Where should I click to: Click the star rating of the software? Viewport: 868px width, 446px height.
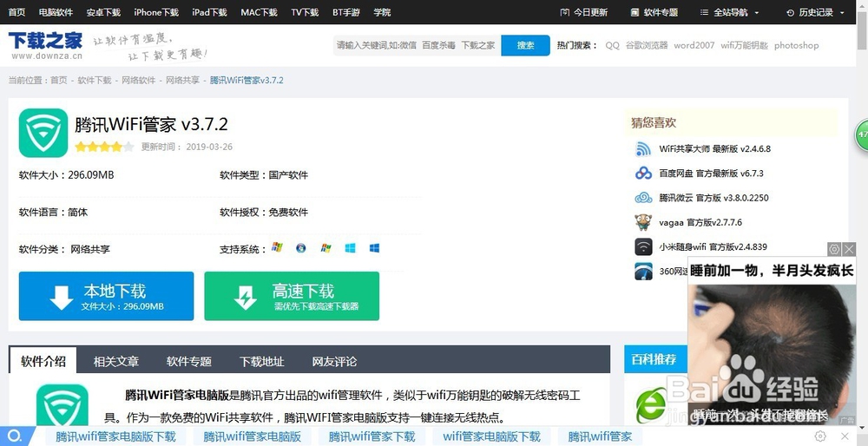(x=105, y=148)
